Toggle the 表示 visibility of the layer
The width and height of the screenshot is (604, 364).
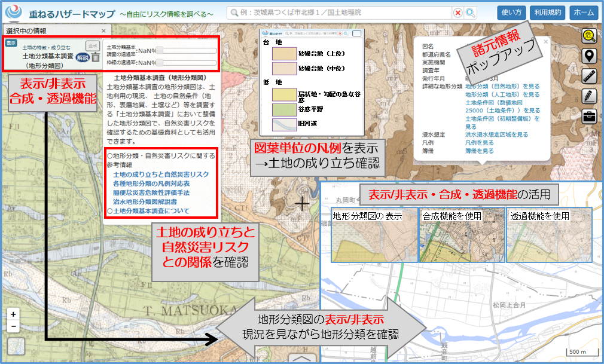(11, 43)
